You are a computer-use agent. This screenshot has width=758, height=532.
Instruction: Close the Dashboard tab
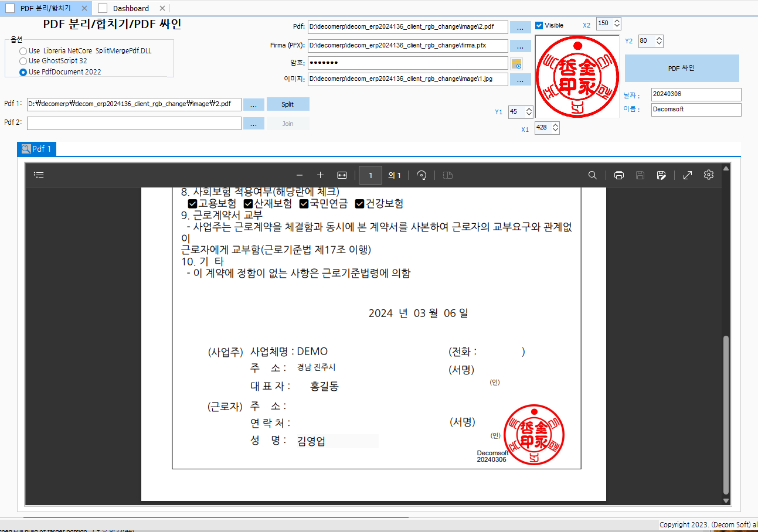[162, 8]
